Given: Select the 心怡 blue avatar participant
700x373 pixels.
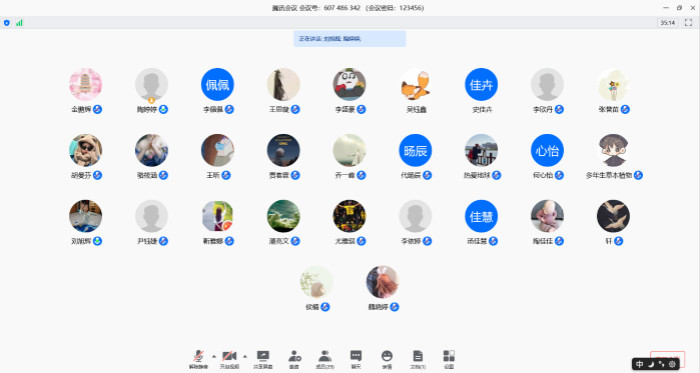Looking at the screenshot, I should tap(547, 150).
